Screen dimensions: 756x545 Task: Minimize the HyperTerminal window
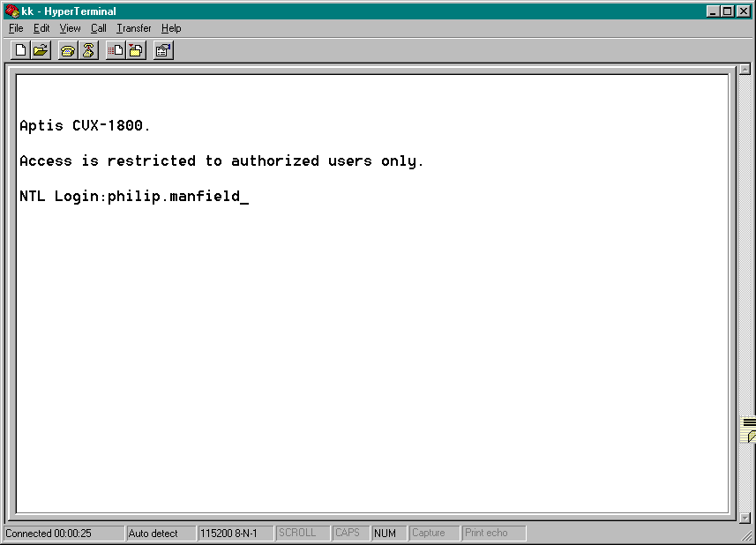(713, 11)
